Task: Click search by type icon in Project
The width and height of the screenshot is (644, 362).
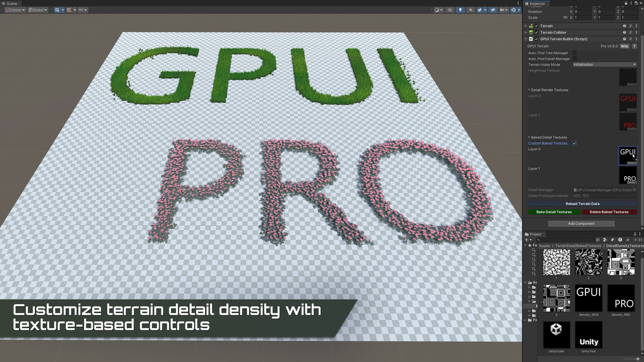Action: [x=606, y=240]
